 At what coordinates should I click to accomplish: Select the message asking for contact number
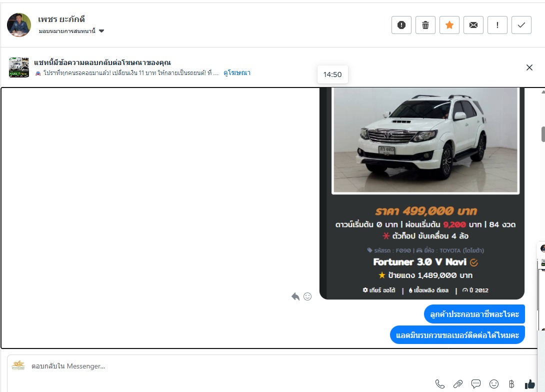pyautogui.click(x=457, y=335)
